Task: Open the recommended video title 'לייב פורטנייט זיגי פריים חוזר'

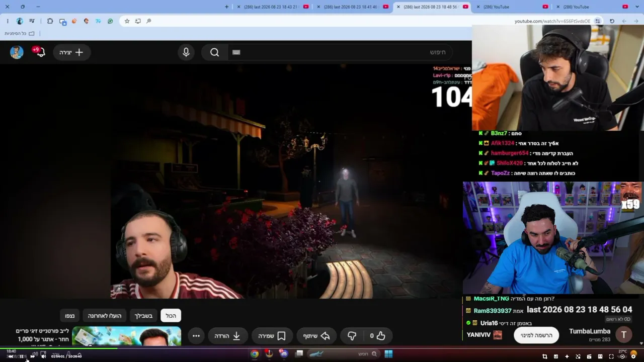Action: tap(42, 335)
